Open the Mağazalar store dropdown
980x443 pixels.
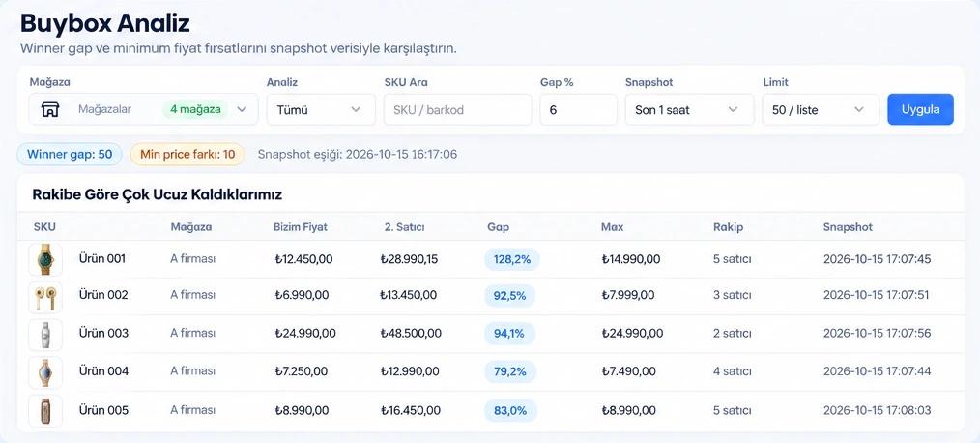(x=144, y=109)
